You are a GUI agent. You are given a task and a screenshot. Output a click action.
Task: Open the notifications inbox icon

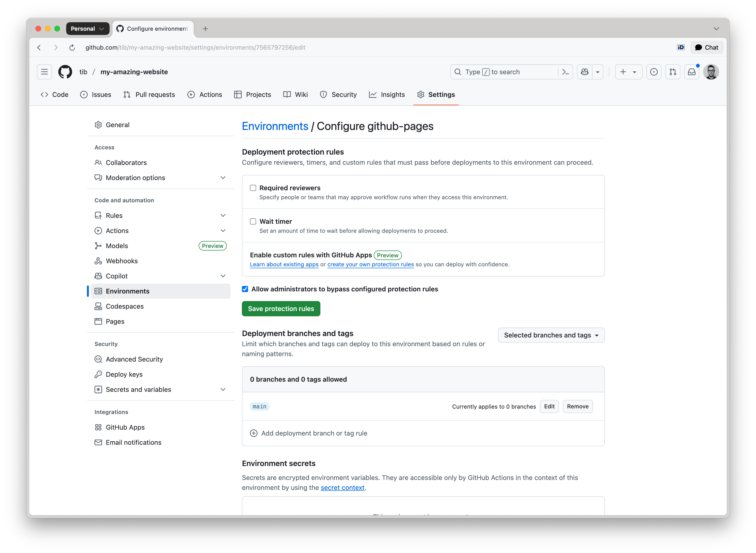click(x=692, y=72)
